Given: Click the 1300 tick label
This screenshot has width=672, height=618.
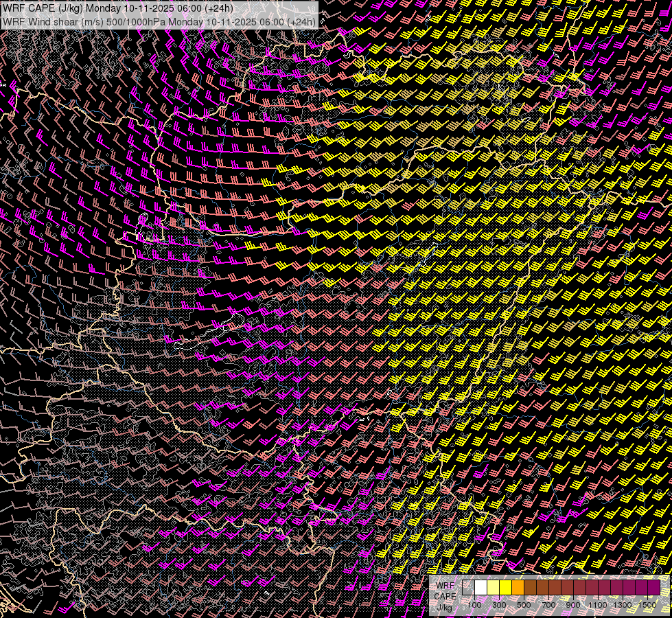Looking at the screenshot, I should click(623, 605).
